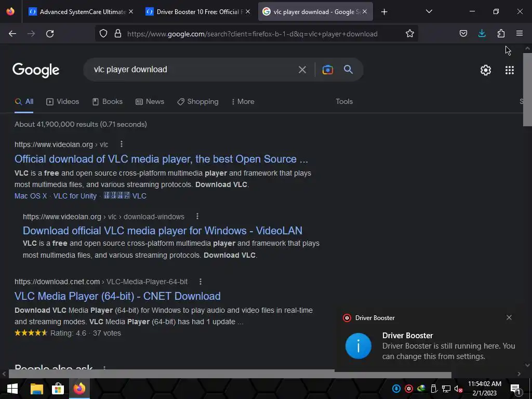Focus the Google search input field
Viewport: 532px width, 399px height.
click(x=193, y=70)
